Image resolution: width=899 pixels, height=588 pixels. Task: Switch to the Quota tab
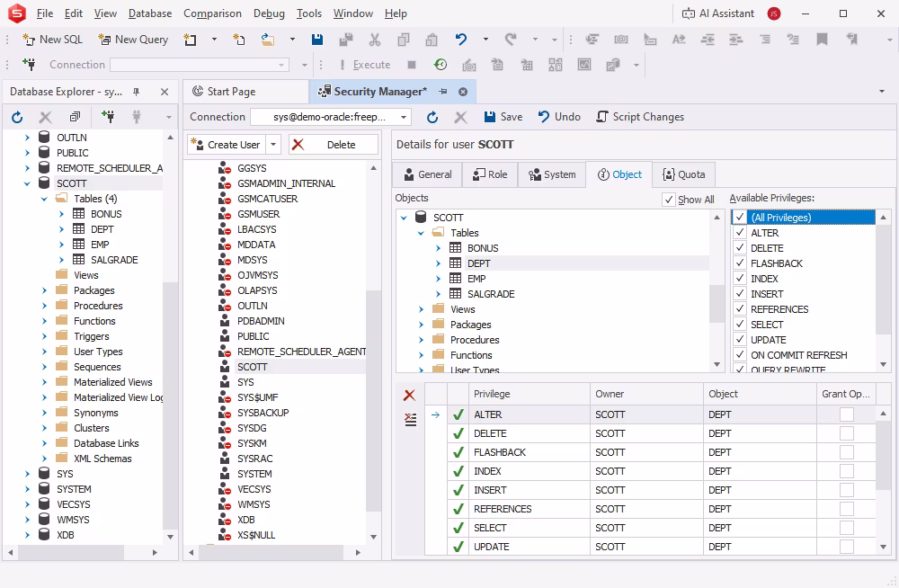pos(683,174)
